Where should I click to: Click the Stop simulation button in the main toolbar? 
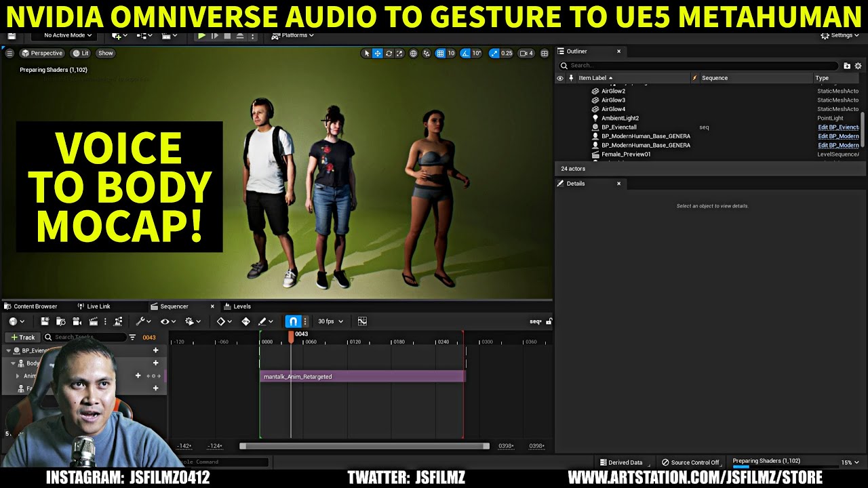pyautogui.click(x=227, y=35)
